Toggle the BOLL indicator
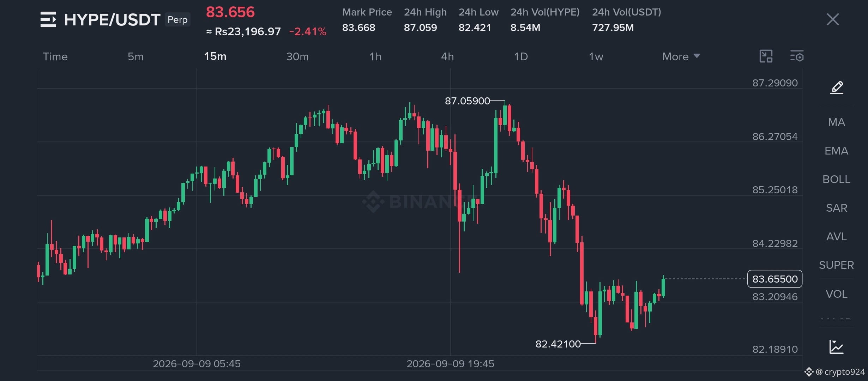 pyautogui.click(x=836, y=180)
